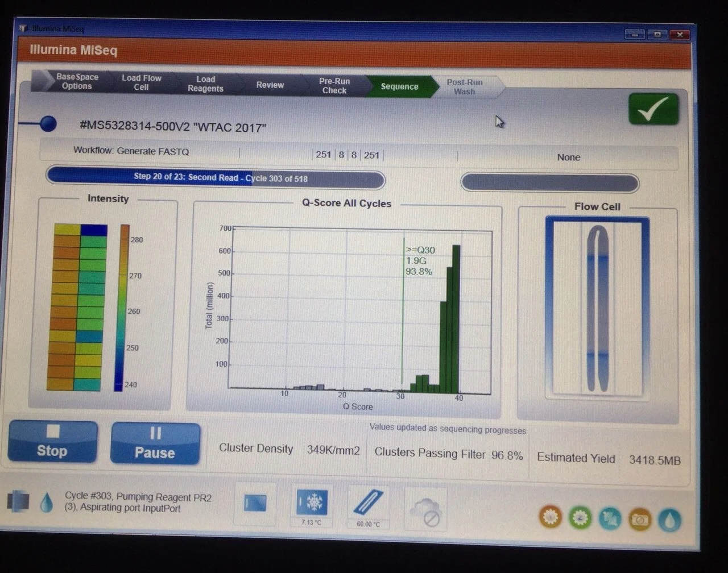
Task: Click the orange gear activity icon
Action: click(550, 517)
